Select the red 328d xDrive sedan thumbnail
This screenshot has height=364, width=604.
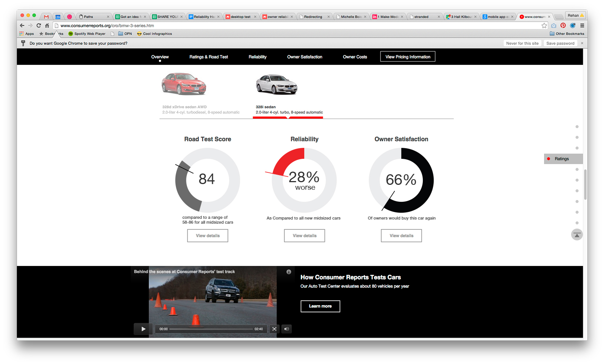[184, 84]
